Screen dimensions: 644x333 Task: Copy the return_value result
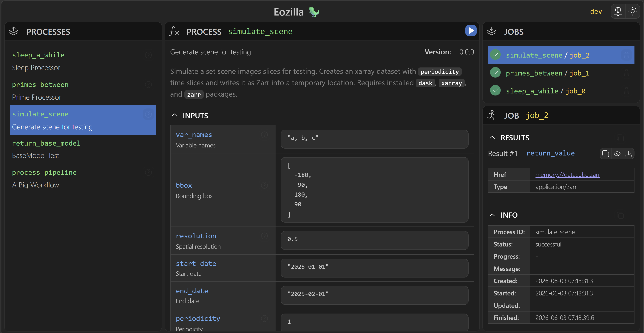606,154
